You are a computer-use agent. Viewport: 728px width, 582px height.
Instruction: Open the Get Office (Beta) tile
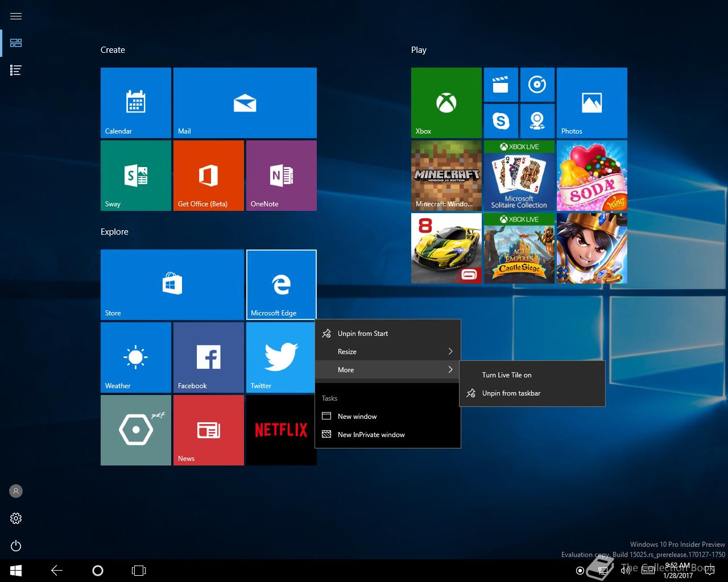pos(209,176)
